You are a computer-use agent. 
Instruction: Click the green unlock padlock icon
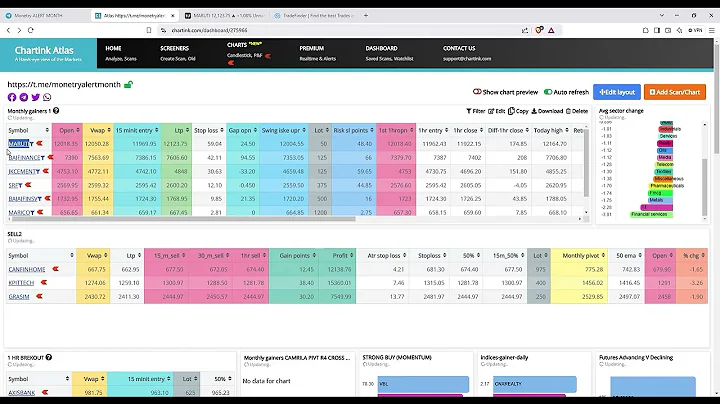pyautogui.click(x=129, y=84)
